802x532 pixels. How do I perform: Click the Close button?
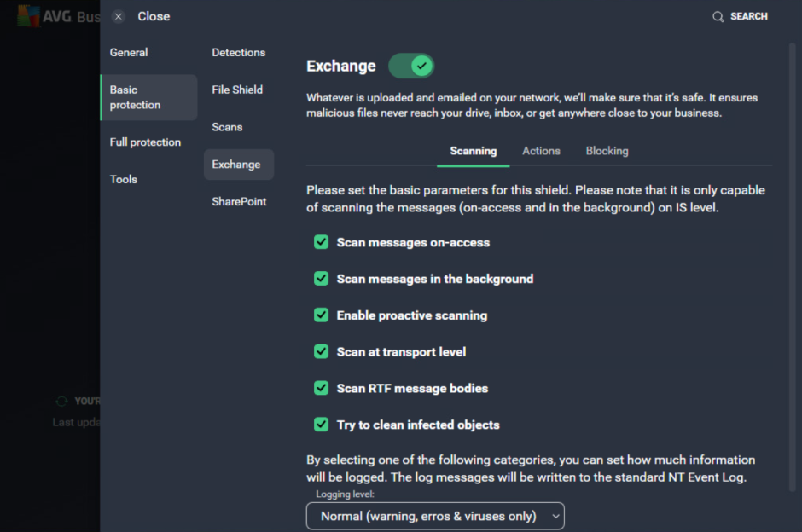[x=154, y=15]
